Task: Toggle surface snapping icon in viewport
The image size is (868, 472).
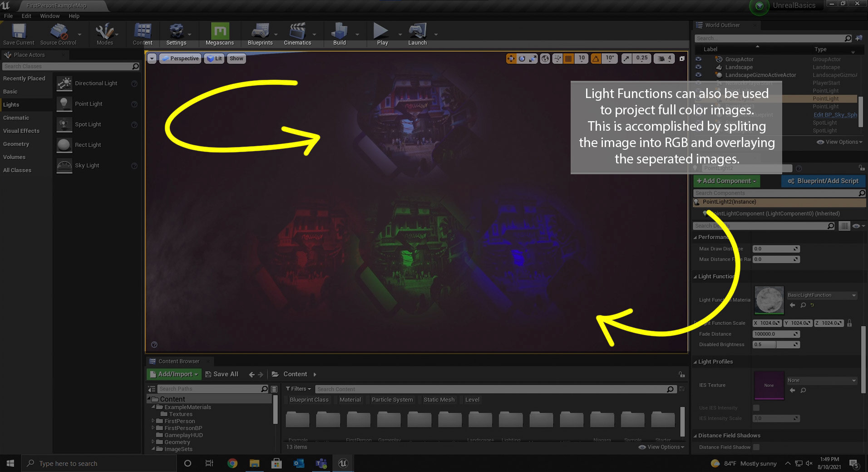Action: click(x=557, y=59)
